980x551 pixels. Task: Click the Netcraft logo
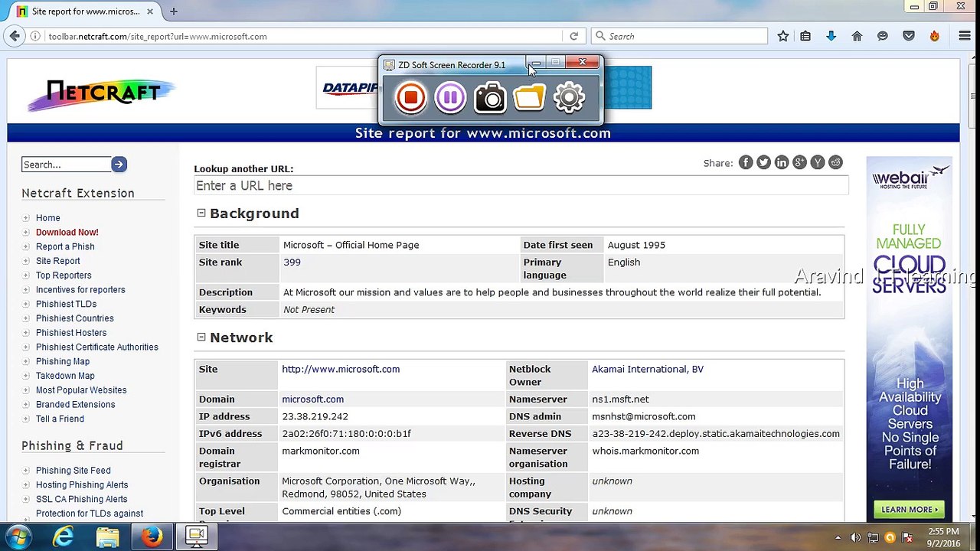pos(101,95)
